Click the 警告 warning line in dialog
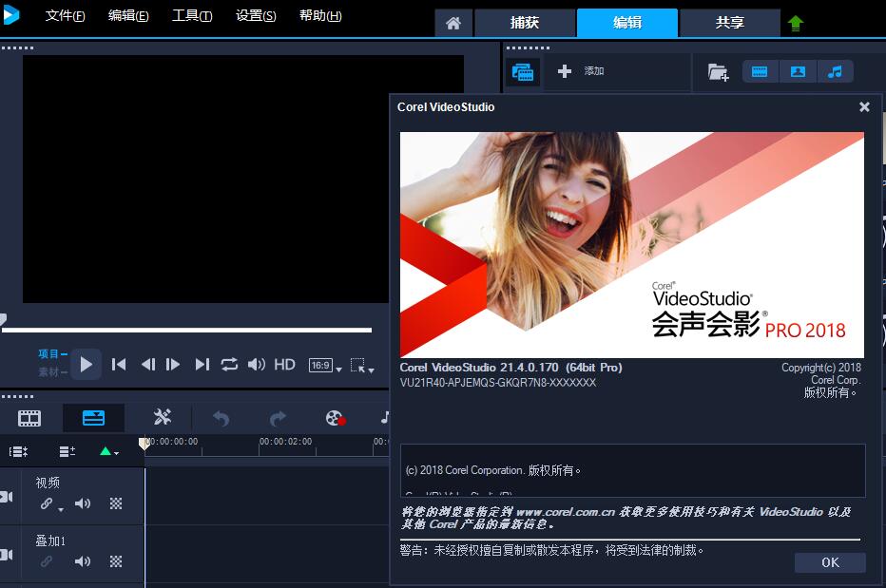886x588 pixels. 551,550
